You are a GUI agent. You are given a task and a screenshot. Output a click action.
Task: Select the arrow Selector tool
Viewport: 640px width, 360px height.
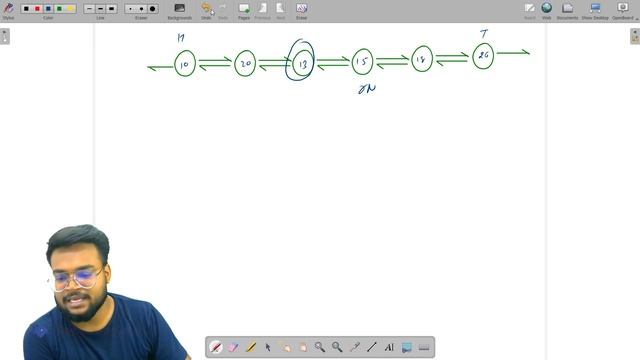[x=268, y=347]
